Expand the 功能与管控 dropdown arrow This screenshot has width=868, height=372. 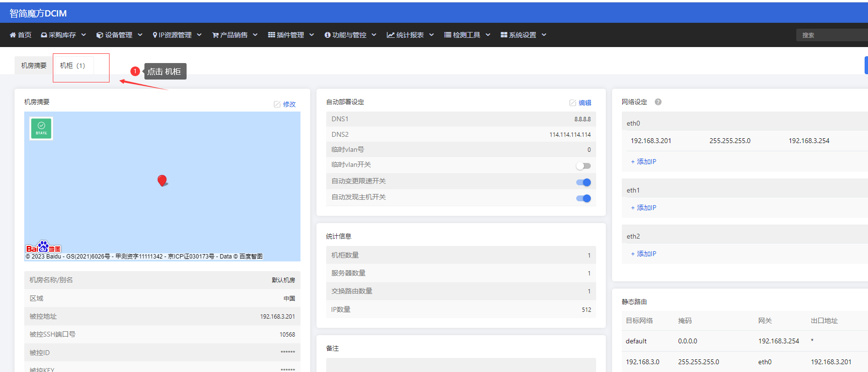374,35
